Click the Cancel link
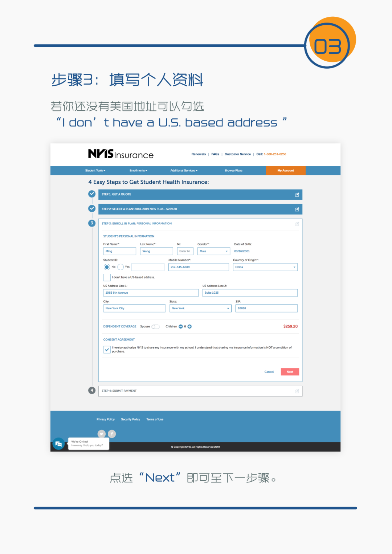Viewport: 392px width, 554px height. click(x=269, y=372)
